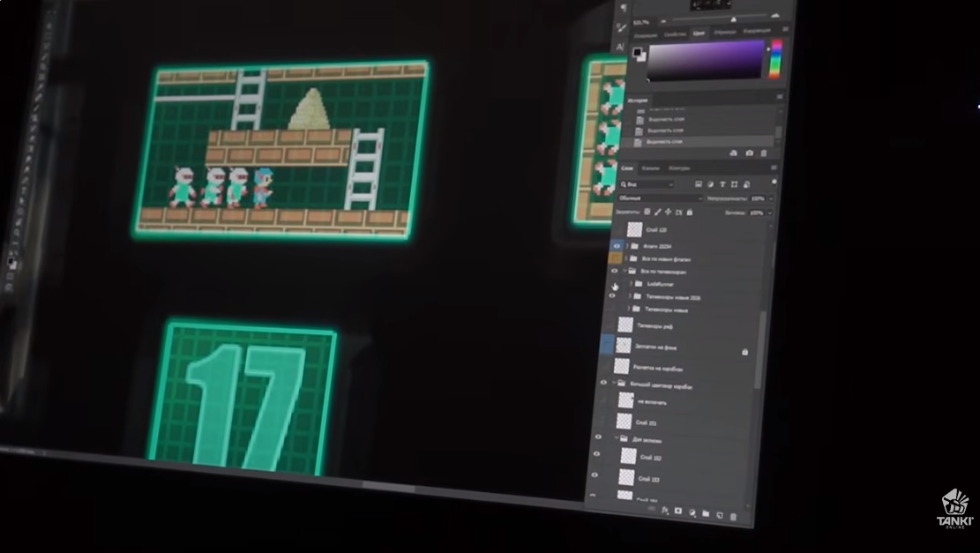
Task: Open the blending mode dropdown Обычные
Action: click(x=660, y=198)
